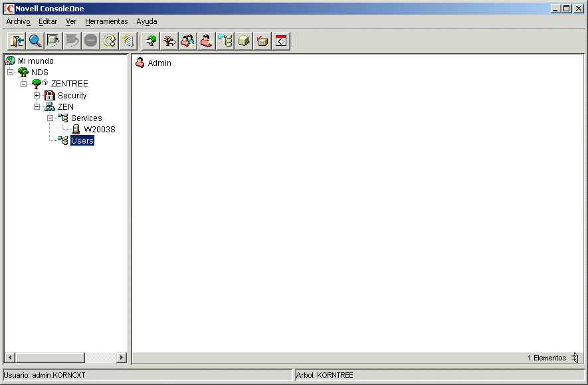Click the cube with dotted arrow toolbar icon
Viewport: 588px width, 385px height.
54,41
